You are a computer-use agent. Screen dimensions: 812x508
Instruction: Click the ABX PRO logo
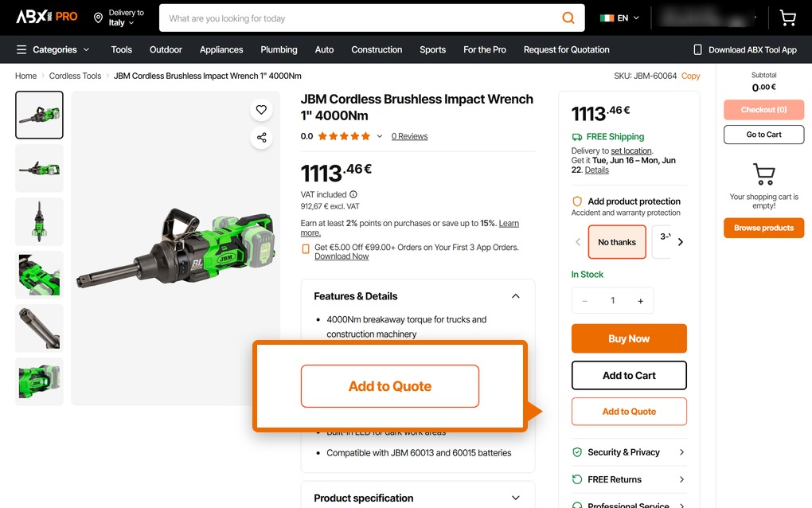pos(47,17)
